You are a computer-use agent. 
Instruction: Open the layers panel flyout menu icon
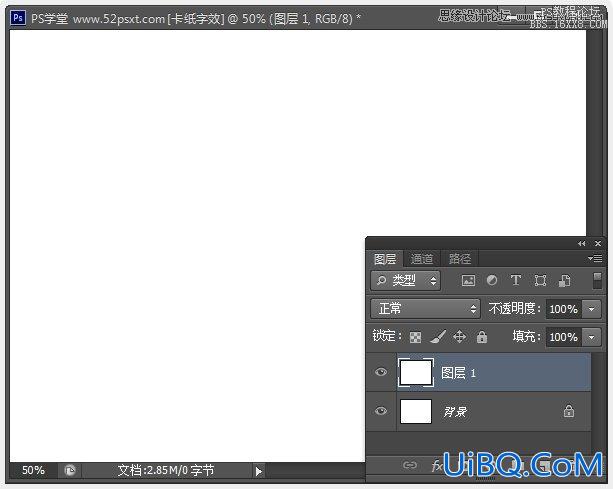(x=595, y=258)
